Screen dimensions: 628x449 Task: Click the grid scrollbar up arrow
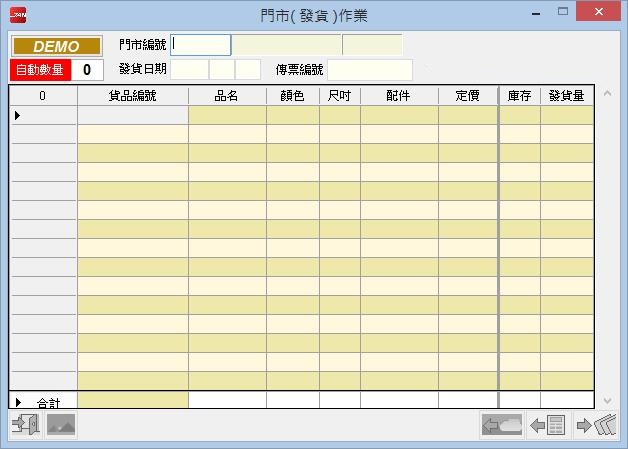pos(607,93)
